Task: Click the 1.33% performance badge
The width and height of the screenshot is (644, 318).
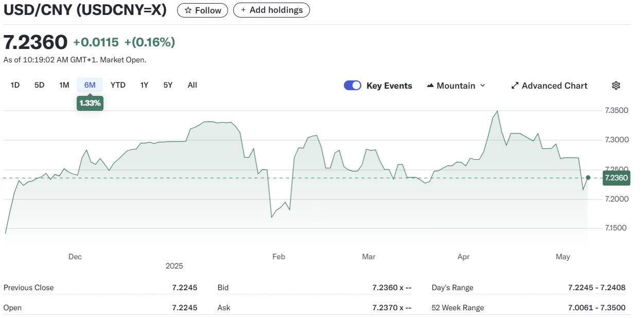Action: click(x=90, y=103)
